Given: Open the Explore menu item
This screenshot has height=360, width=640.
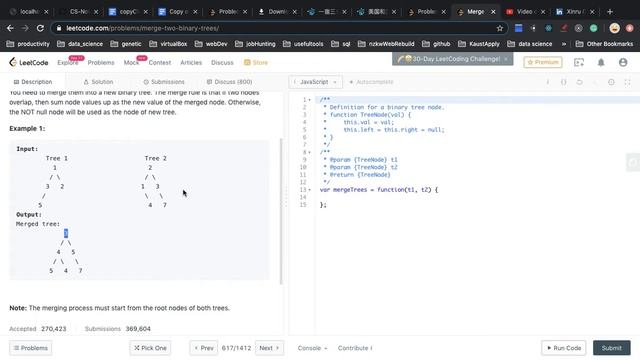Looking at the screenshot, I should tap(68, 62).
